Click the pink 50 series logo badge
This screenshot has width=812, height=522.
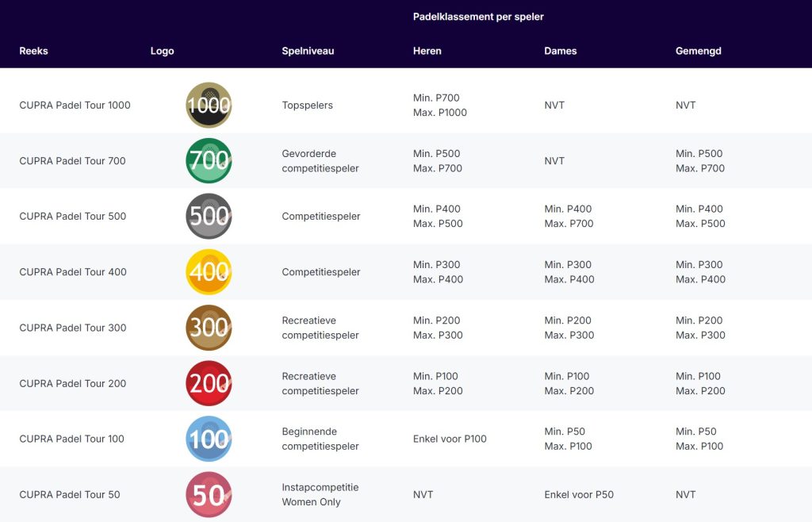click(209, 494)
